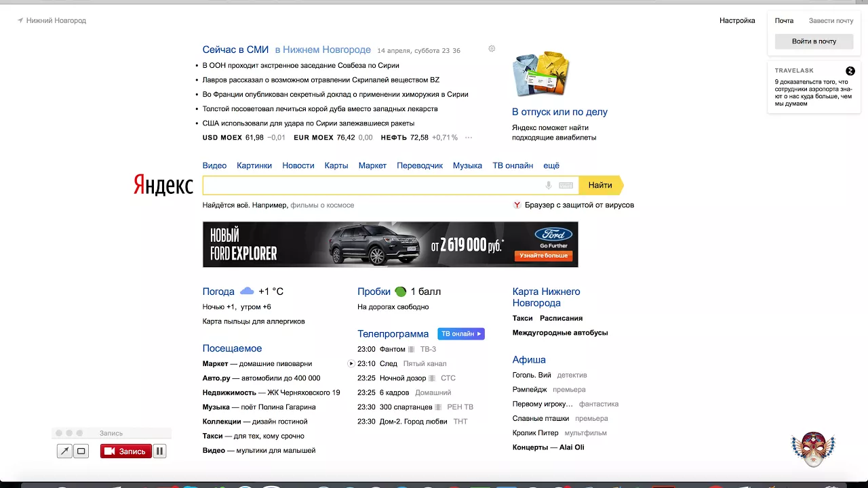Viewport: 868px width, 488px height.
Task: Open the ещё more services menu
Action: [x=551, y=165]
